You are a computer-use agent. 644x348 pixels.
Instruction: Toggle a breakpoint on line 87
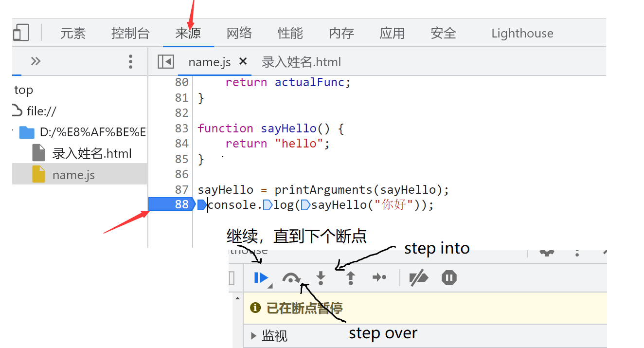(180, 189)
